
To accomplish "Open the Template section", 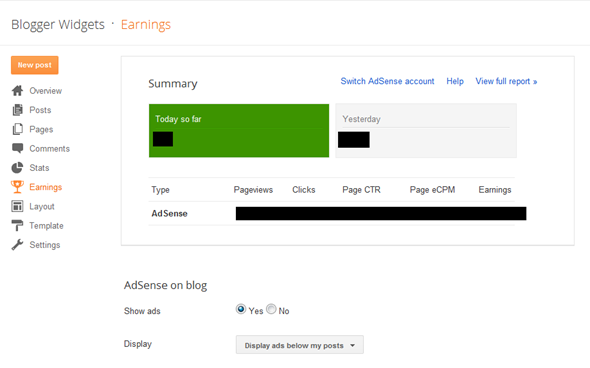I will pos(47,226).
